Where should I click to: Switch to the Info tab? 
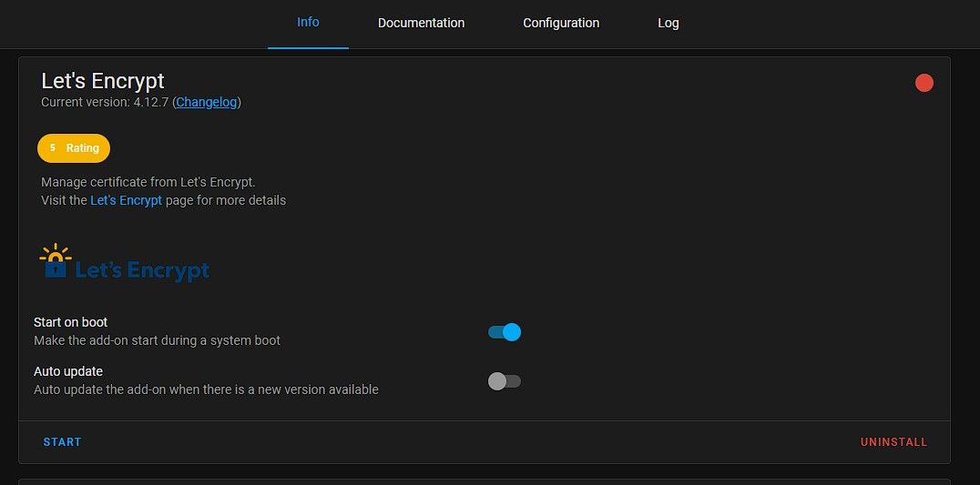point(308,22)
